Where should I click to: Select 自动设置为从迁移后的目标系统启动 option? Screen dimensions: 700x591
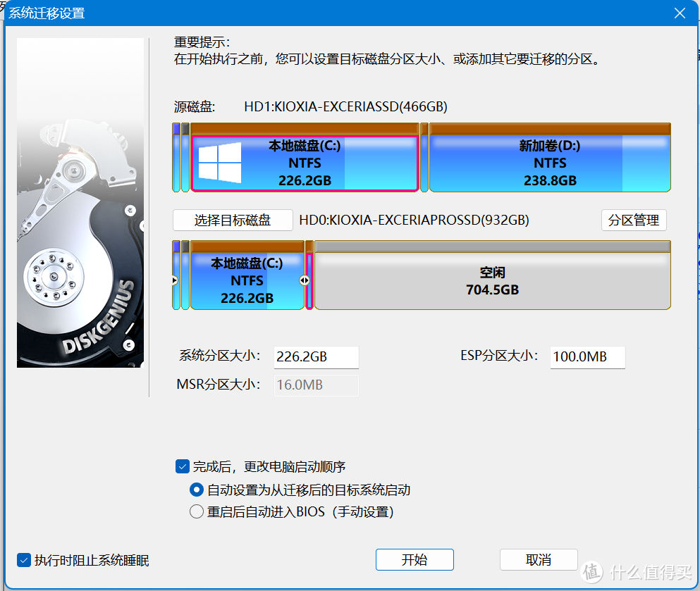pyautogui.click(x=196, y=490)
